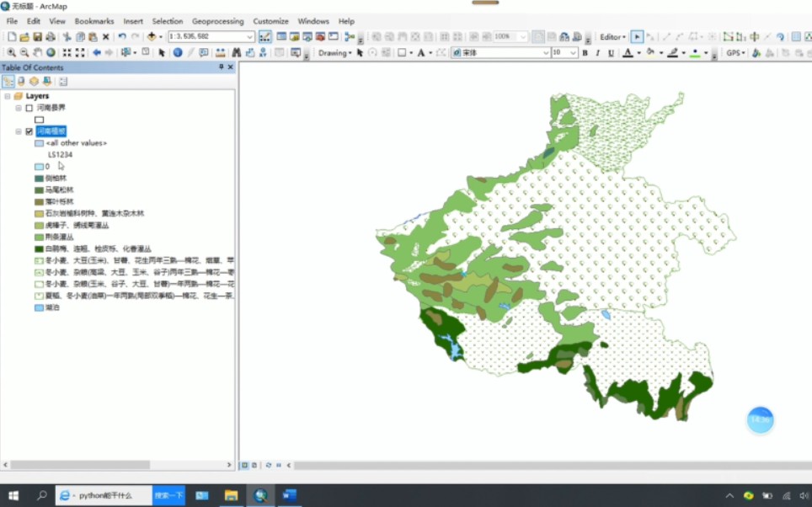Screen dimensions: 812x507
Task: Open the font size dropdown showing 10
Action: click(x=573, y=53)
